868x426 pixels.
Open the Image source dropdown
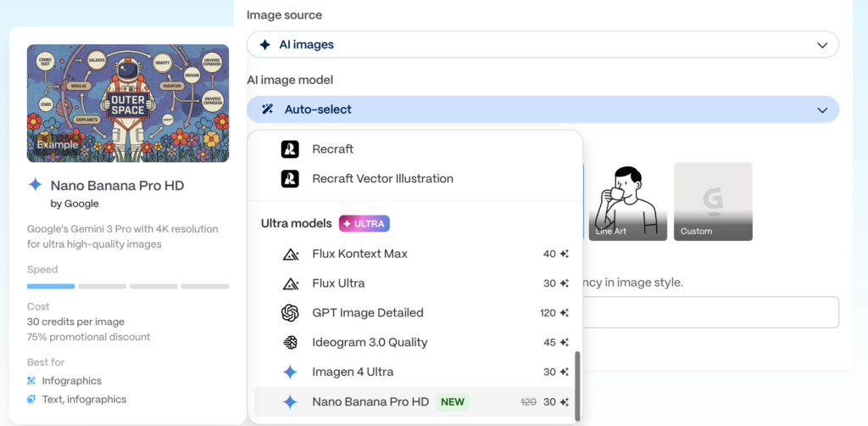542,44
